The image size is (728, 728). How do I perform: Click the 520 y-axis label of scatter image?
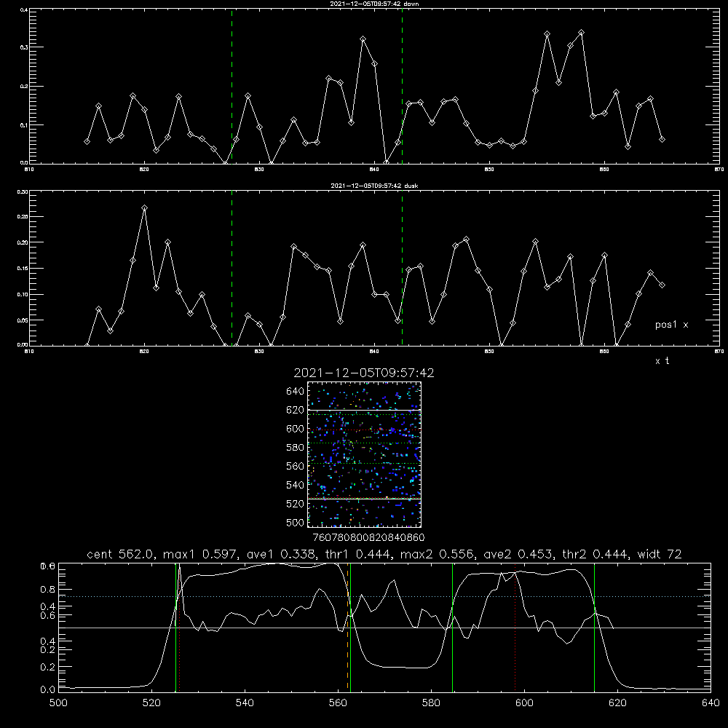[x=296, y=504]
